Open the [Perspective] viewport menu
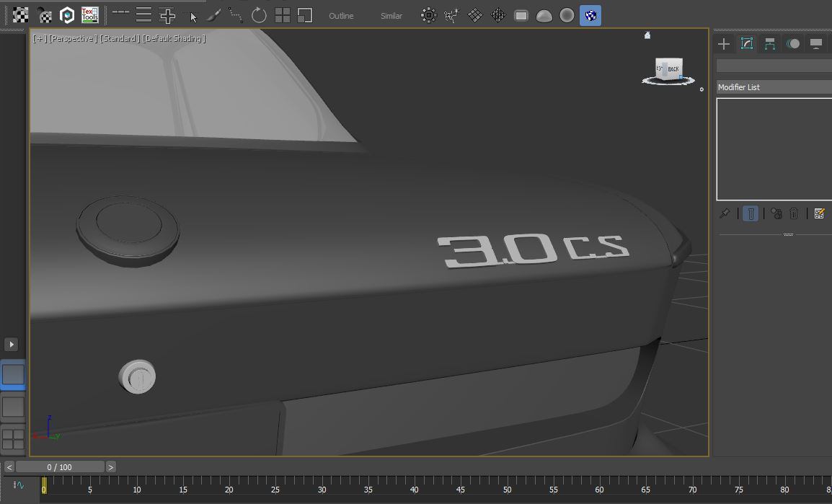832x504 pixels. coord(73,39)
